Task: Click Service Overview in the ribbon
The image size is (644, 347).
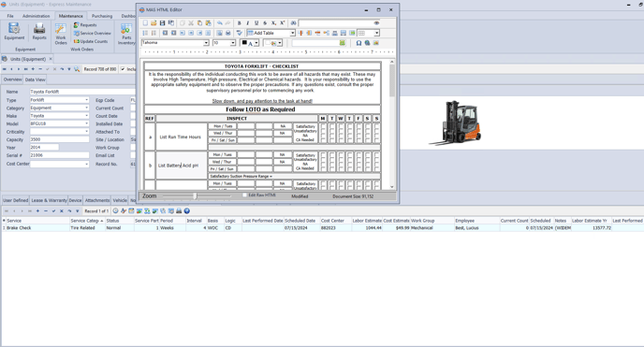Action: click(x=93, y=34)
